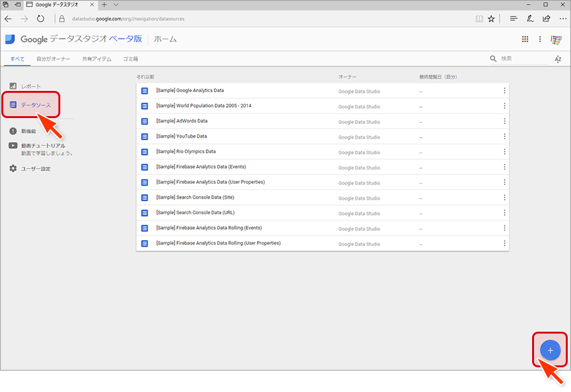This screenshot has height=392, width=571.
Task: Click the browser share icon
Action: pyautogui.click(x=546, y=19)
